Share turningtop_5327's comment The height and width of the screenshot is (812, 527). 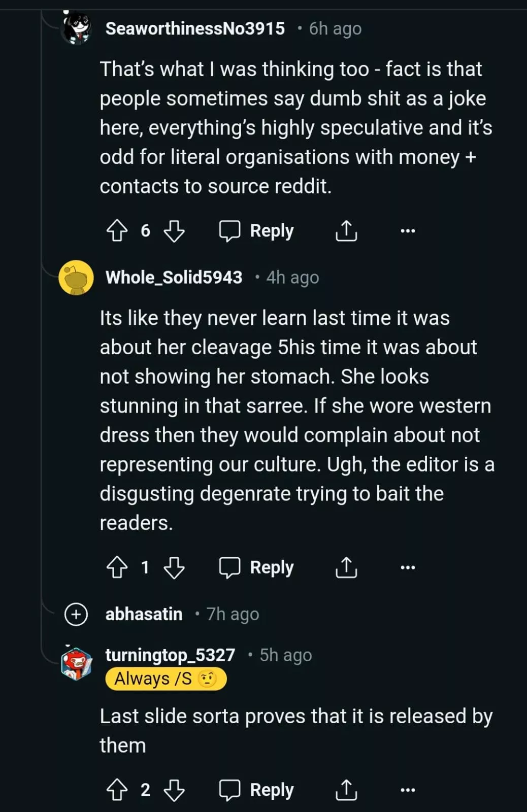coord(346,790)
